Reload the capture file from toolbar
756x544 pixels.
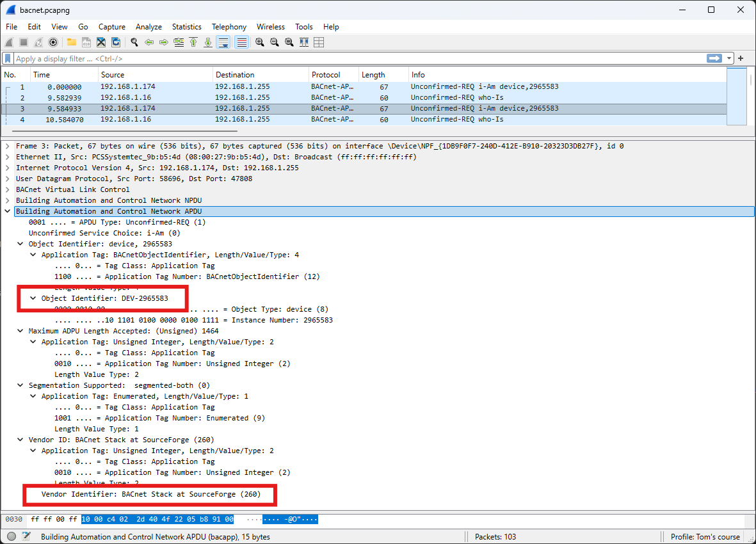point(116,42)
